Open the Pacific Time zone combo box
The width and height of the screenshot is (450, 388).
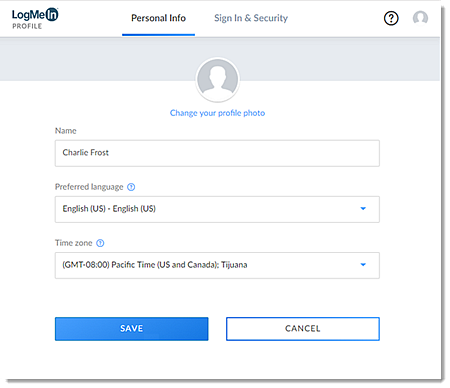click(x=217, y=265)
